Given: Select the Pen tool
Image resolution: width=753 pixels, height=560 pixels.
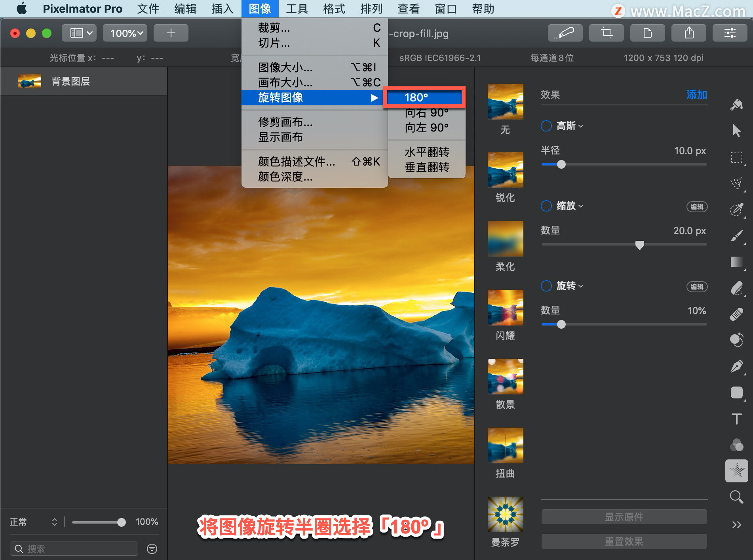Looking at the screenshot, I should 736,366.
